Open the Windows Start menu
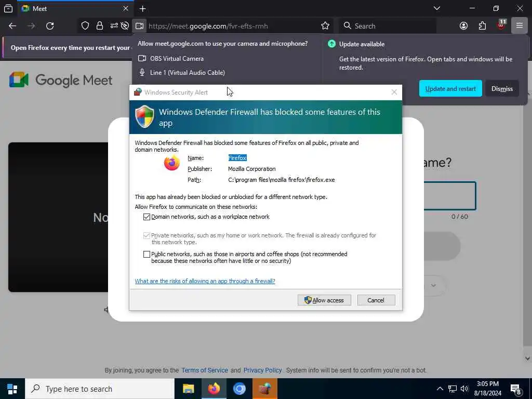 pos(12,389)
